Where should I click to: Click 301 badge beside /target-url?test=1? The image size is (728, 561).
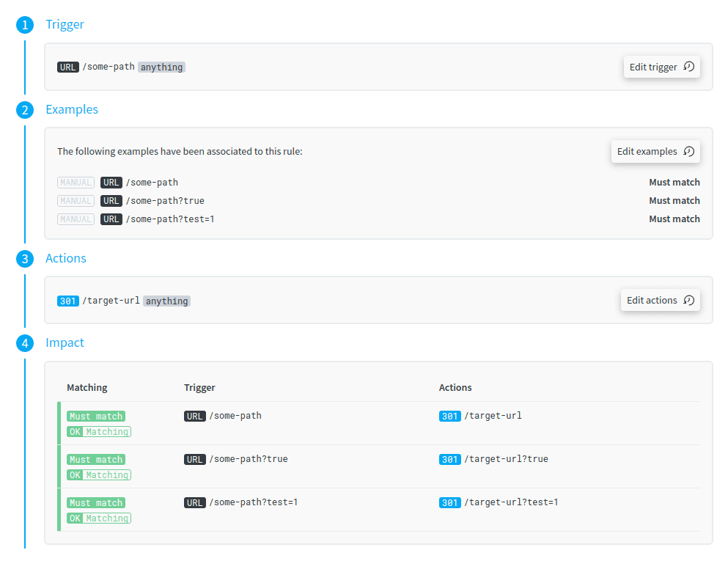click(x=450, y=502)
